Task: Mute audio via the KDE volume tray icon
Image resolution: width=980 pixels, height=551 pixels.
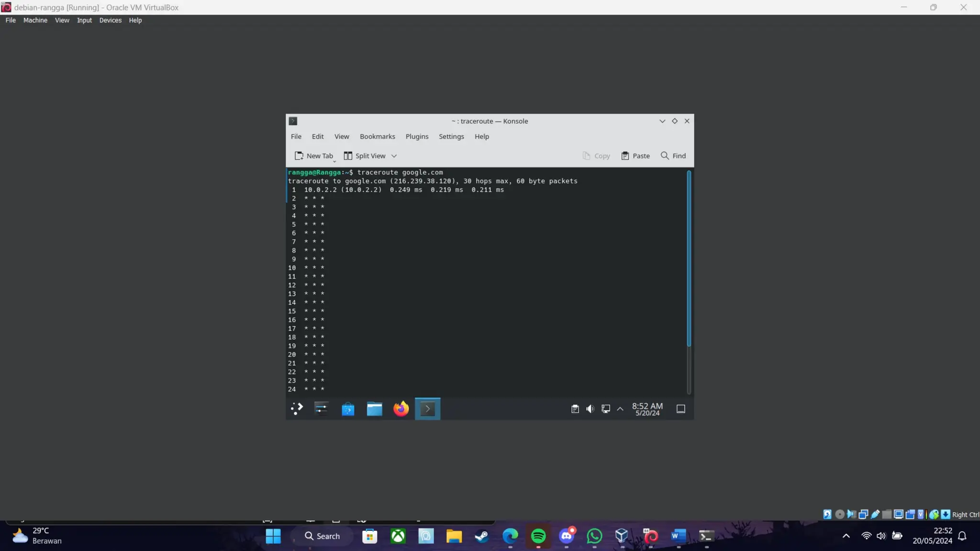Action: (590, 409)
